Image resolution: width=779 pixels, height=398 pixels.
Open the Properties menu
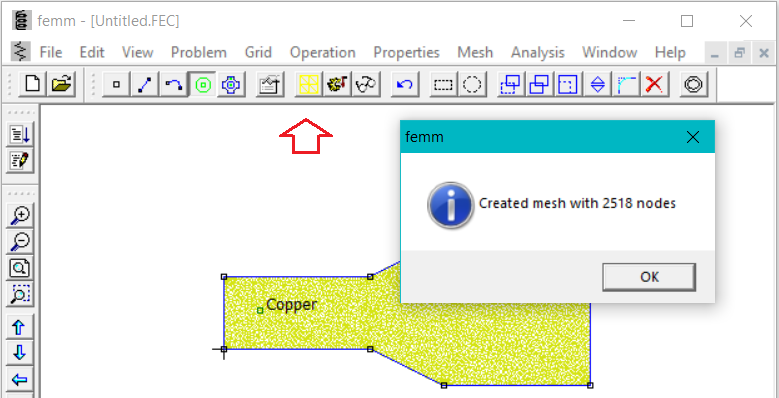pos(406,53)
